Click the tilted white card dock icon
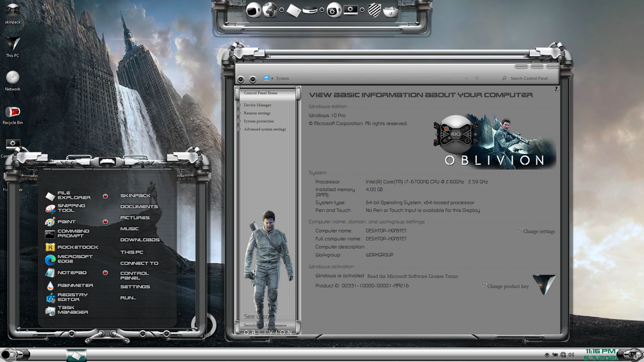 [293, 10]
